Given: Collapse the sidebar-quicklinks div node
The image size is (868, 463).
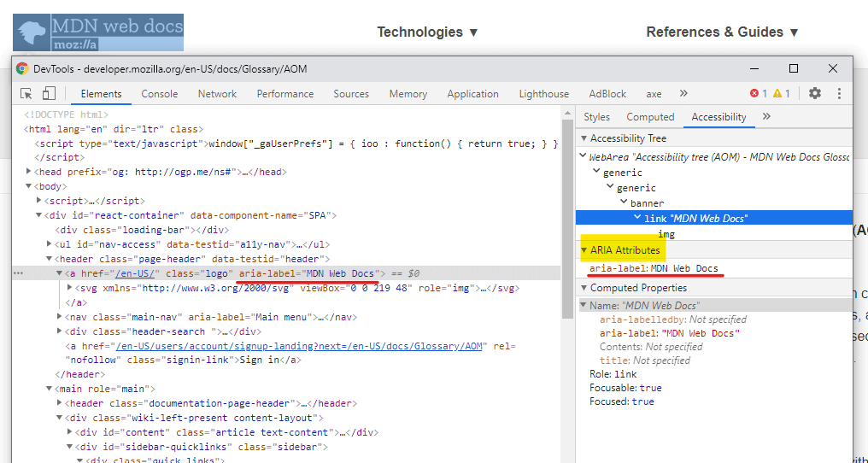Looking at the screenshot, I should 69,447.
